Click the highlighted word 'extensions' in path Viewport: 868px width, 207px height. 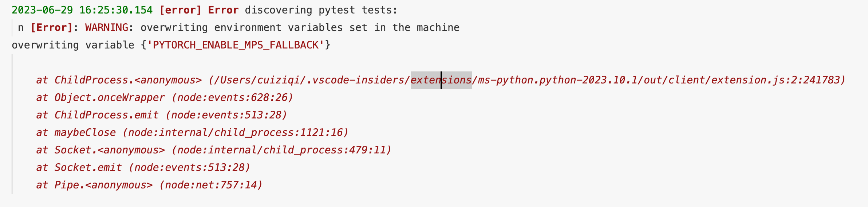441,80
